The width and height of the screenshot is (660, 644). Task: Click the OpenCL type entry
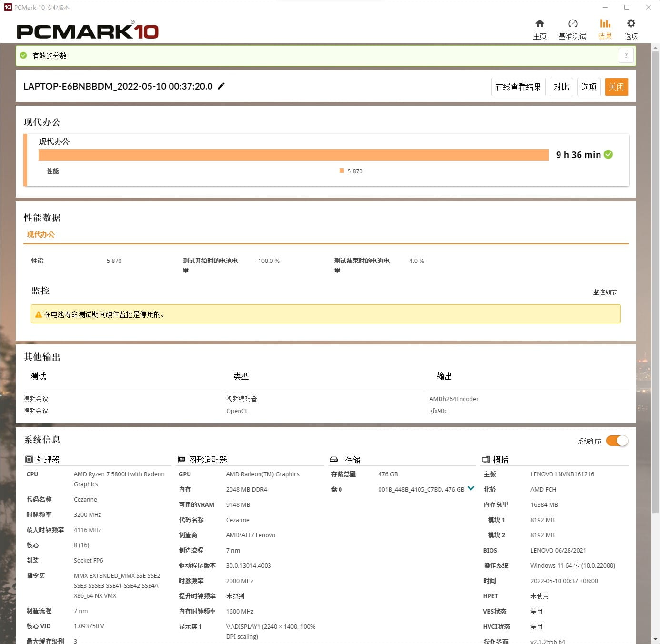[237, 411]
